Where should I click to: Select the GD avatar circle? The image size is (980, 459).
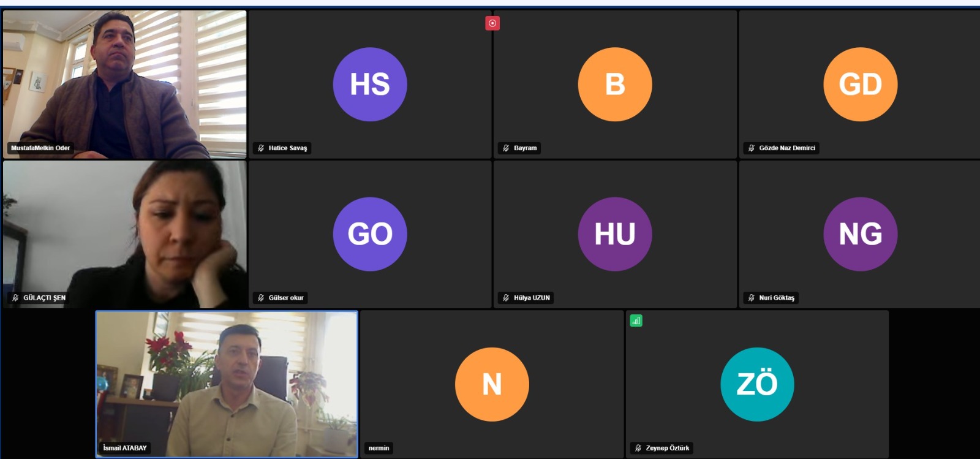[861, 84]
